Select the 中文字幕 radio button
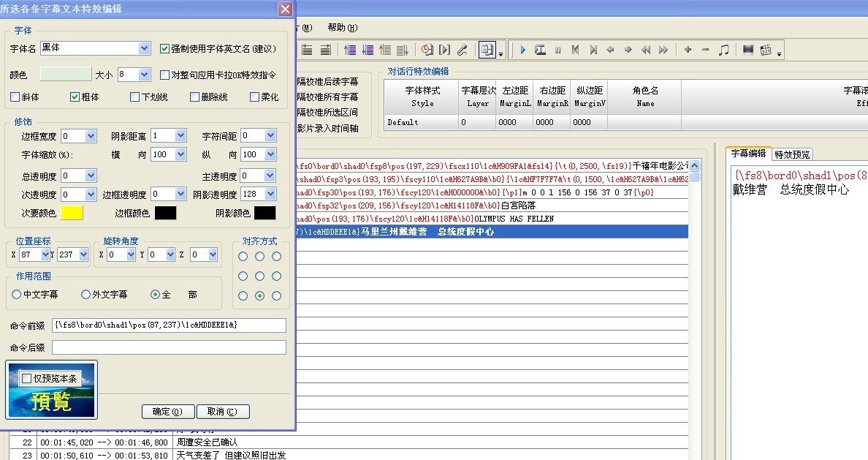The height and width of the screenshot is (460, 868). tap(17, 295)
